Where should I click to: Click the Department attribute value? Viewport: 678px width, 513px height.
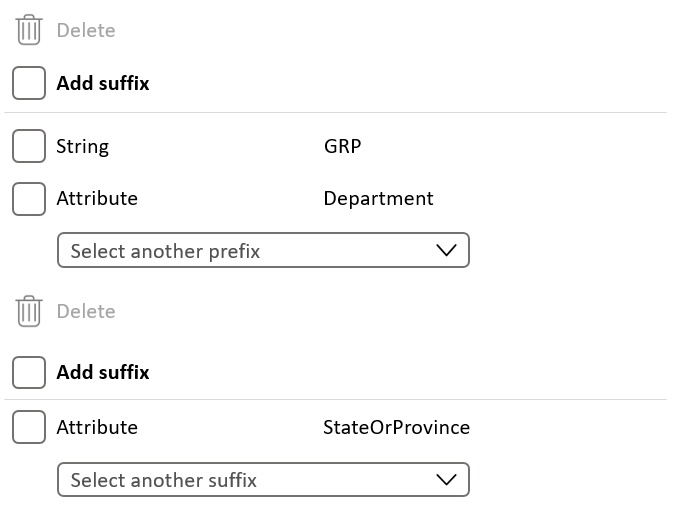pos(378,199)
